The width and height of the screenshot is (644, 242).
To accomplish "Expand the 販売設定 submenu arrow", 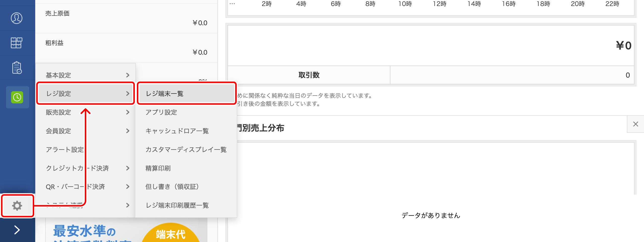I will tap(128, 112).
